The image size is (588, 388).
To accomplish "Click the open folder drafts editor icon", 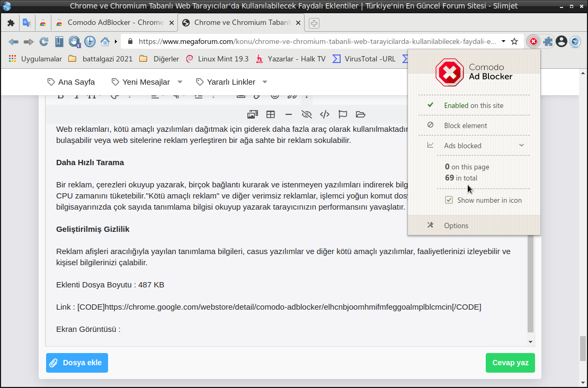I will (x=360, y=114).
